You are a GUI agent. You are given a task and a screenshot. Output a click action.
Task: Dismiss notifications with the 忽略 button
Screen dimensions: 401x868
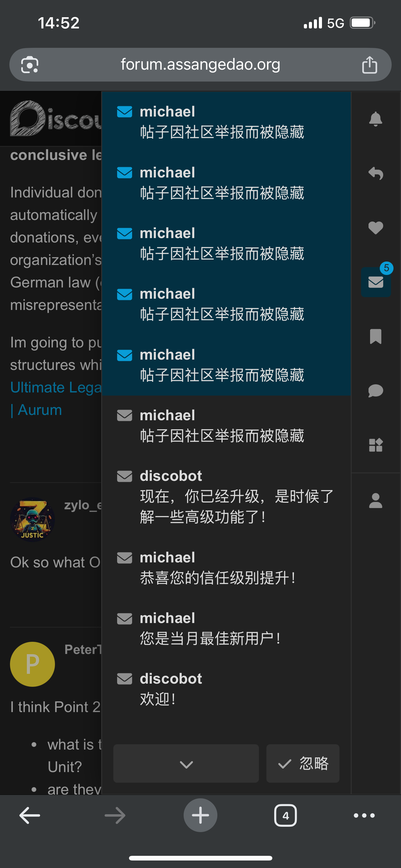click(303, 764)
